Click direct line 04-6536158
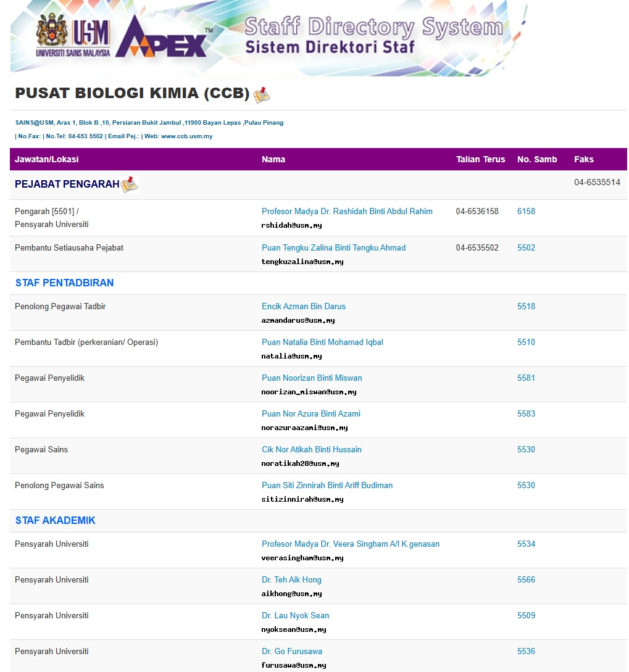This screenshot has width=629, height=672. [x=477, y=211]
